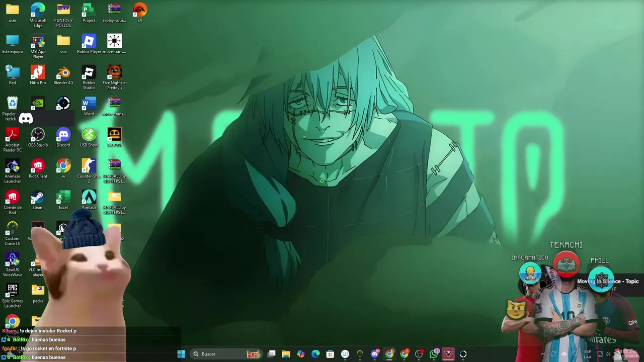Show hidden system tray icons

pyautogui.click(x=542, y=354)
